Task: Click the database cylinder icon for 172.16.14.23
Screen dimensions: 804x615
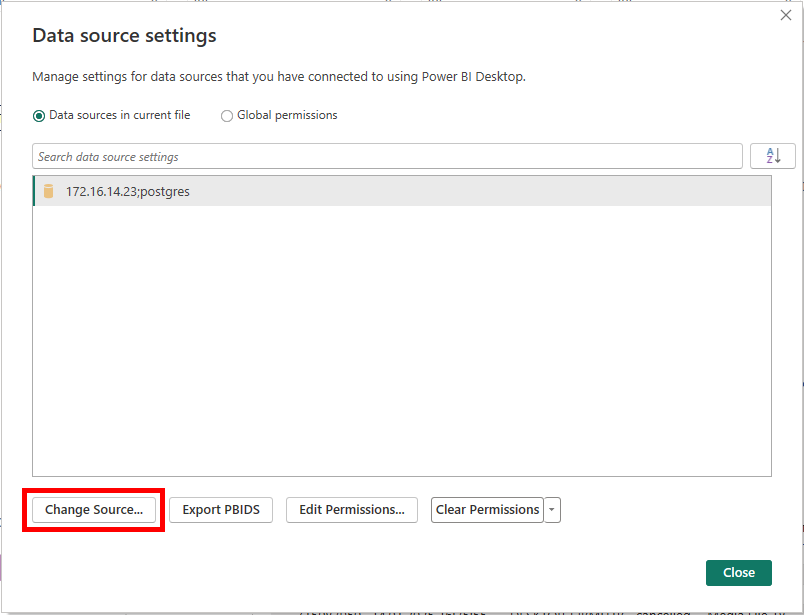Action: click(49, 191)
